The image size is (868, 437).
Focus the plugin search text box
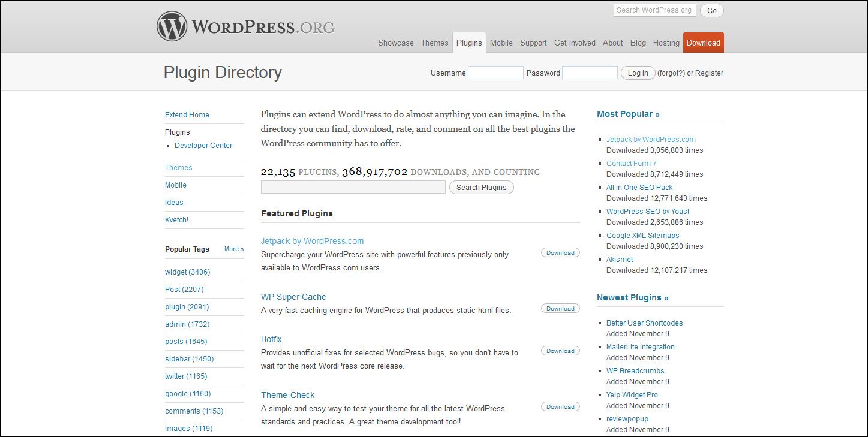click(x=353, y=187)
